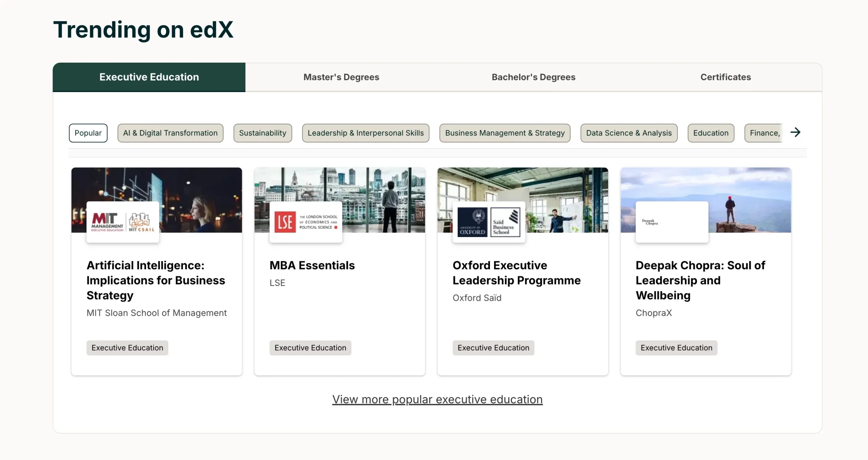Select Leadership & Interpersonal Skills filter
This screenshot has width=868, height=460.
point(366,132)
